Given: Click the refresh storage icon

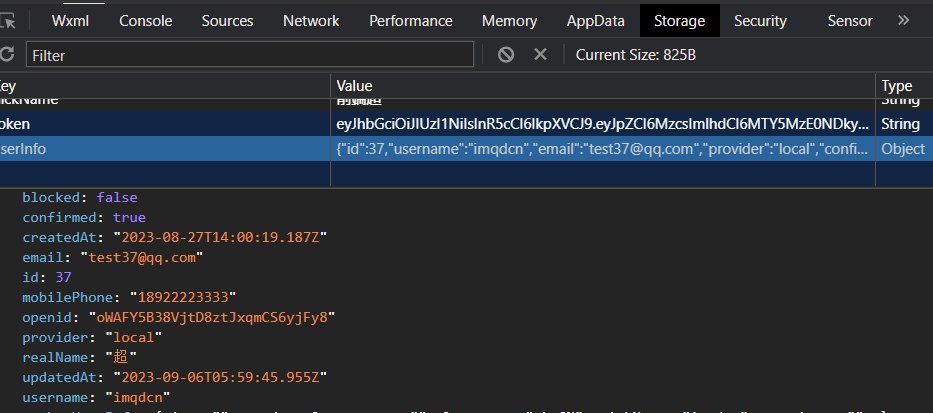Looking at the screenshot, I should (x=6, y=54).
